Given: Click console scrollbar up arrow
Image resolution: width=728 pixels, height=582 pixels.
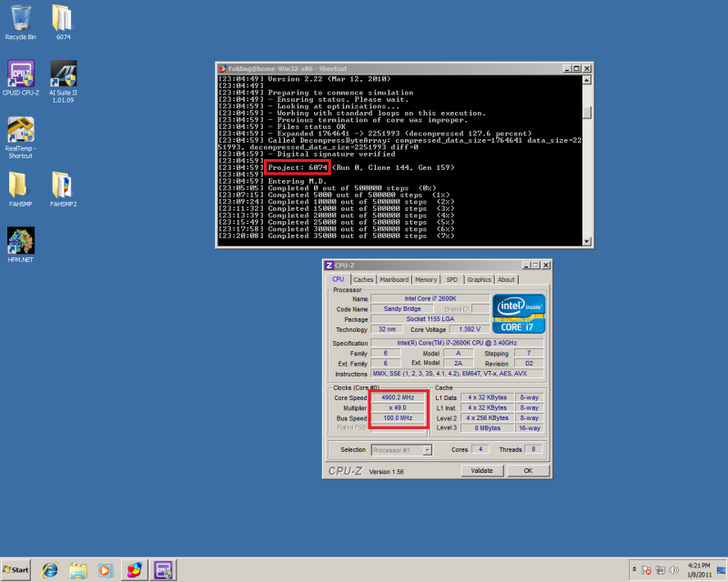Looking at the screenshot, I should 587,80.
